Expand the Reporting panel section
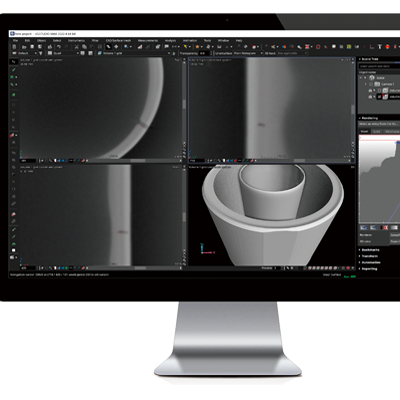Viewport: 400px width, 400px height. click(x=369, y=269)
